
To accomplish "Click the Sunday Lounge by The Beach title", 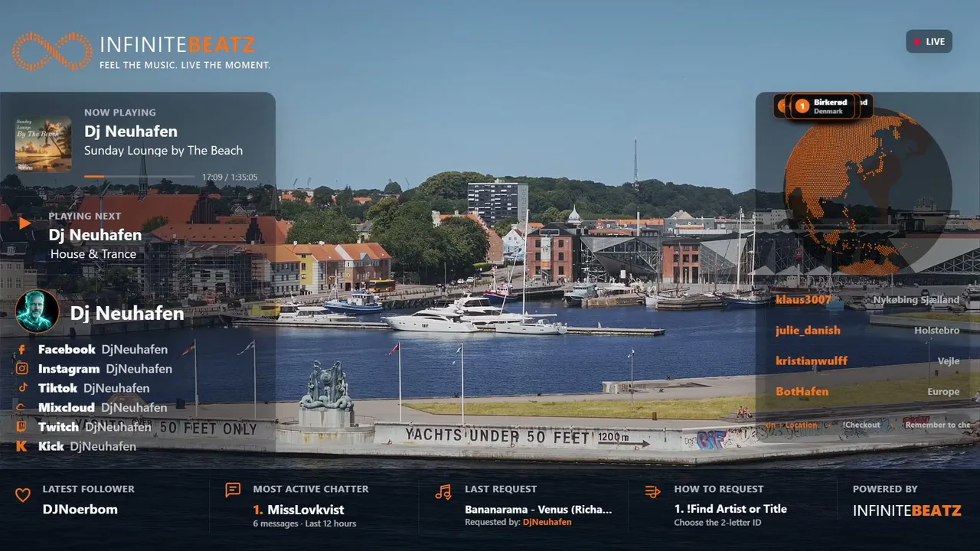I will pos(163,151).
